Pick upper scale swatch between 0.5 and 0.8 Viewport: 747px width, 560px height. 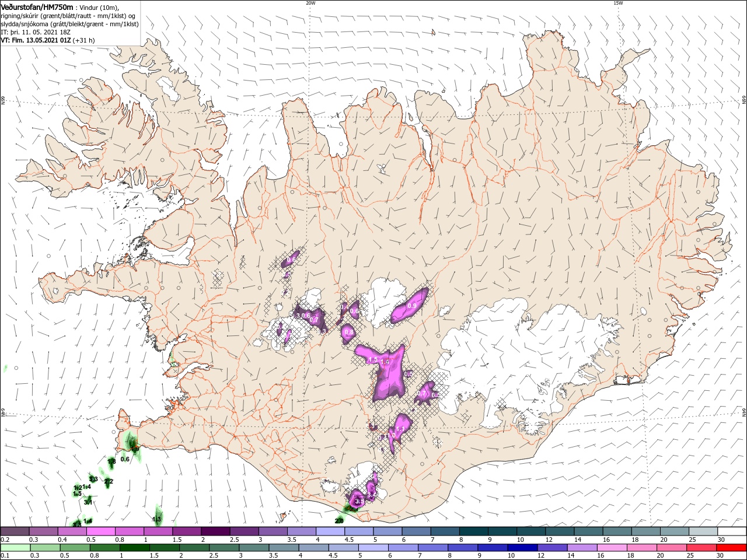[x=100, y=531]
